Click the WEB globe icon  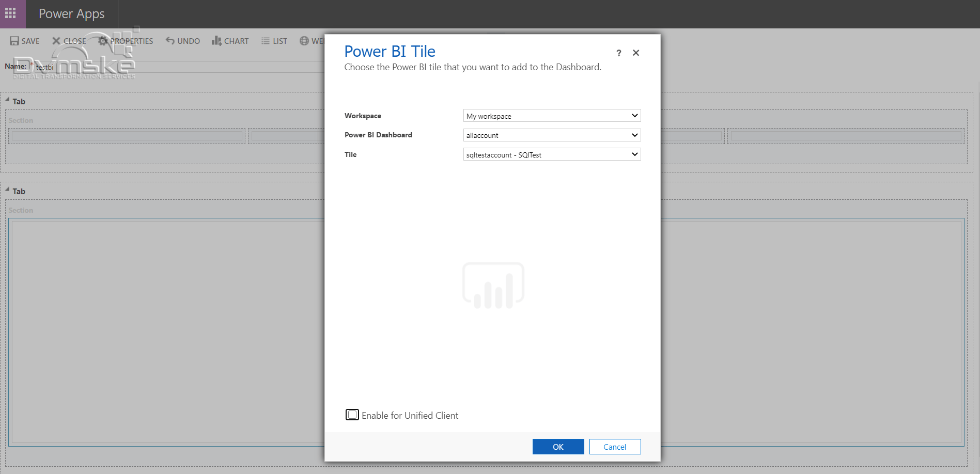click(304, 40)
